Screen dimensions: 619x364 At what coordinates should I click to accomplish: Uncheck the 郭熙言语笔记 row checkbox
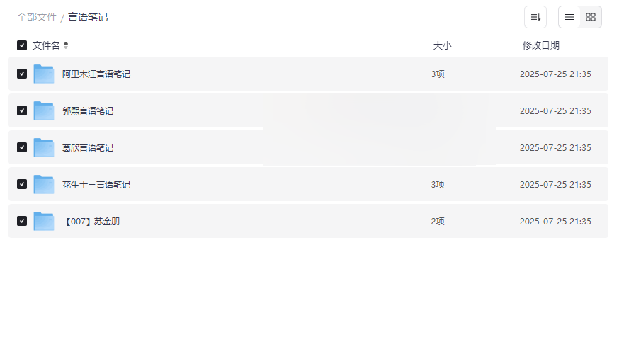click(x=22, y=110)
